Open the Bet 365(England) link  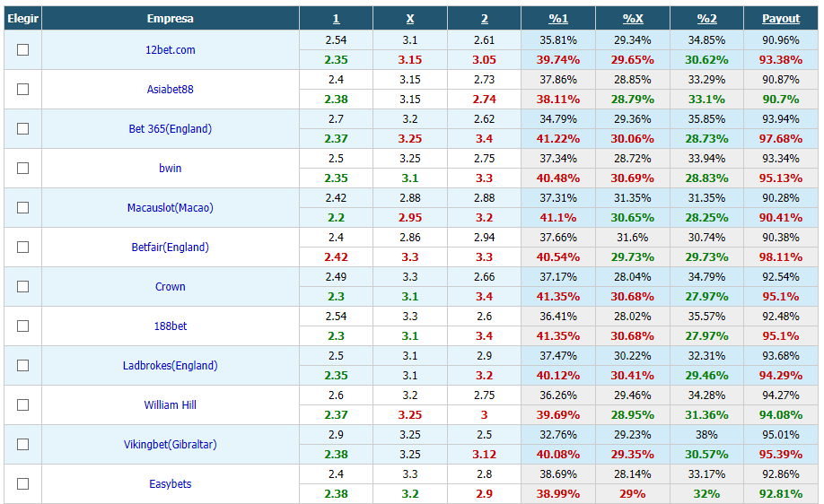point(171,128)
